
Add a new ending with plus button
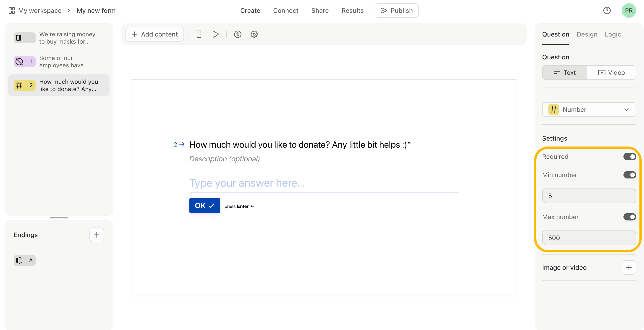coord(97,235)
